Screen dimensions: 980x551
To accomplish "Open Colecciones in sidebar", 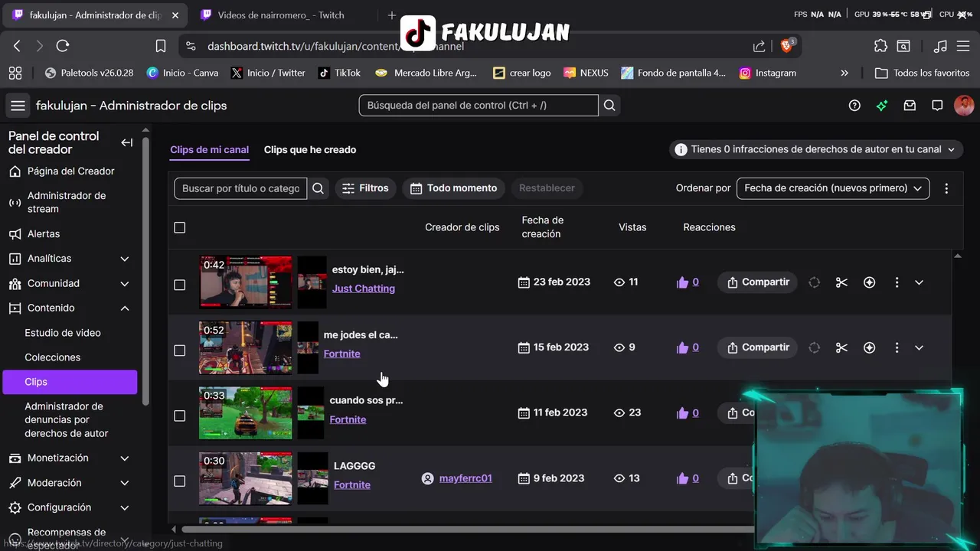I will [x=52, y=357].
